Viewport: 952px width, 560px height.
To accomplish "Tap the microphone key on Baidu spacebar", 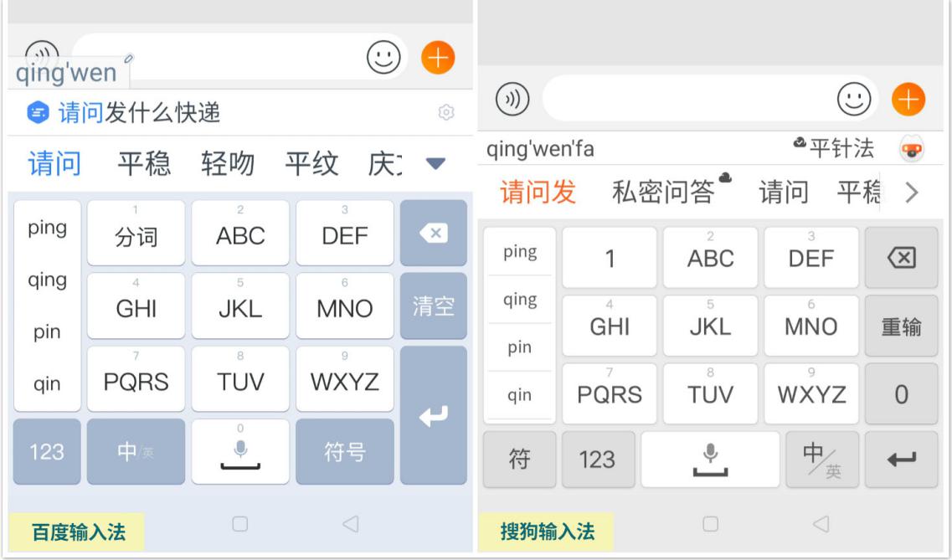I will 240,448.
